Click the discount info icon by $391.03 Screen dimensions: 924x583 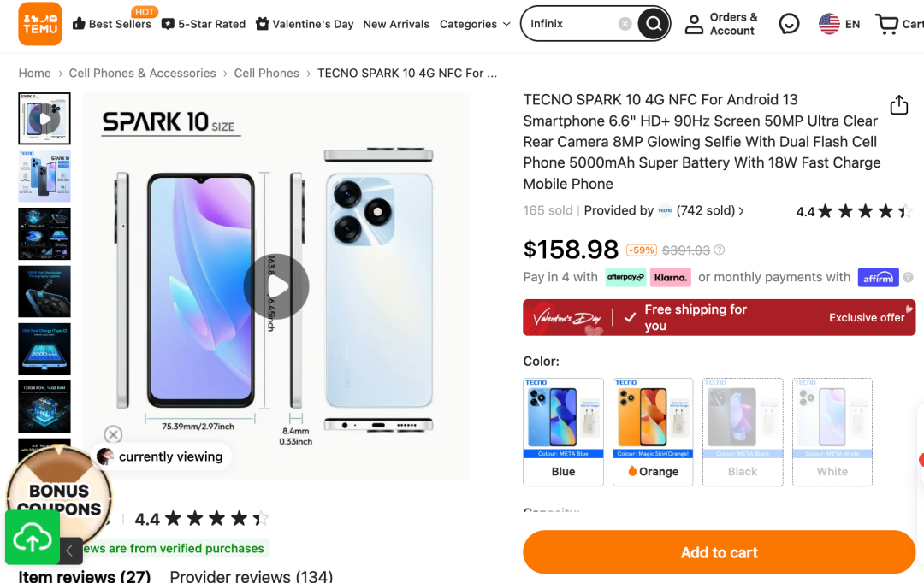[720, 250]
